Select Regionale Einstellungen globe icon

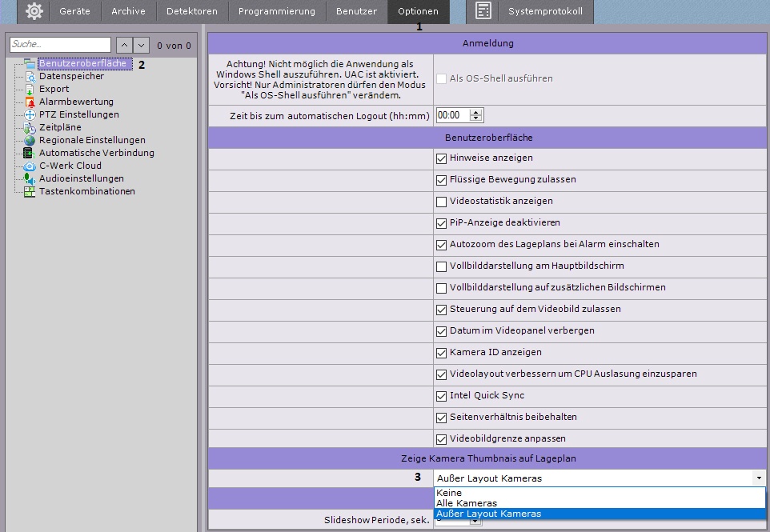[x=30, y=141]
